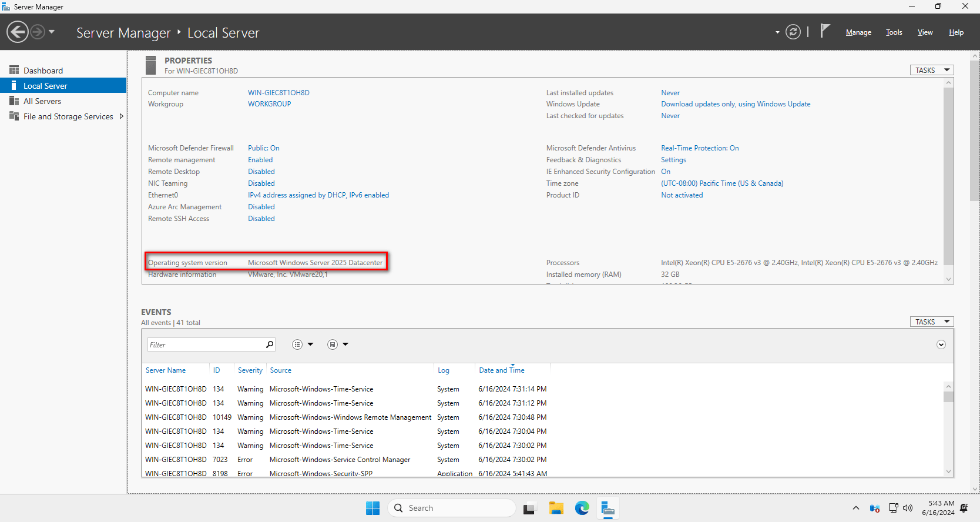Open File Explorer from the taskbar
The width and height of the screenshot is (980, 522).
point(556,508)
